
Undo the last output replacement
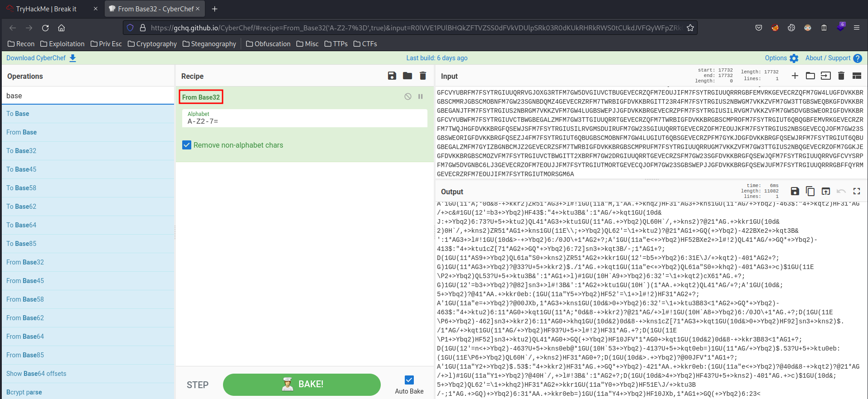pos(841,191)
